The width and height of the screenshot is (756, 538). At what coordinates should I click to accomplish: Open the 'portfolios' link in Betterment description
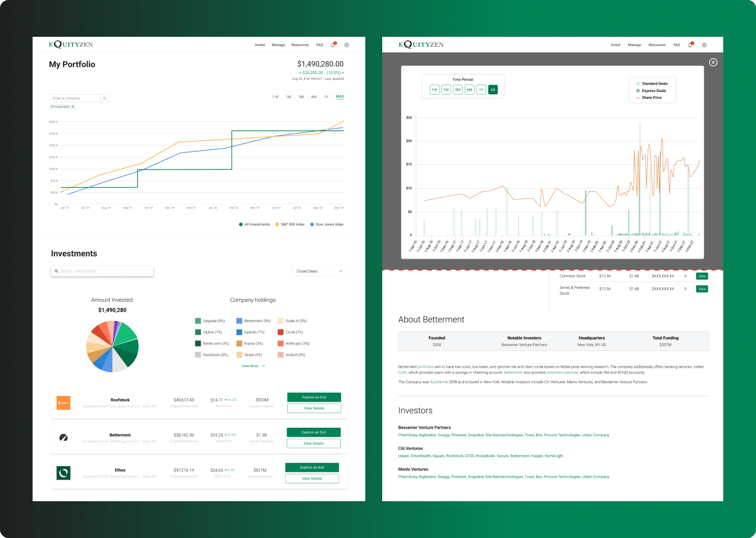[426, 367]
